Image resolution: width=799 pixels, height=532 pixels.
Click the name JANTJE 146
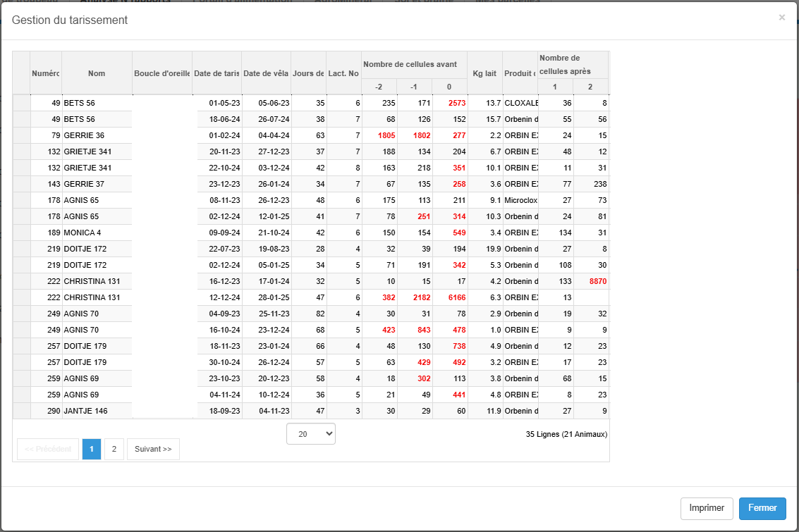click(x=85, y=411)
